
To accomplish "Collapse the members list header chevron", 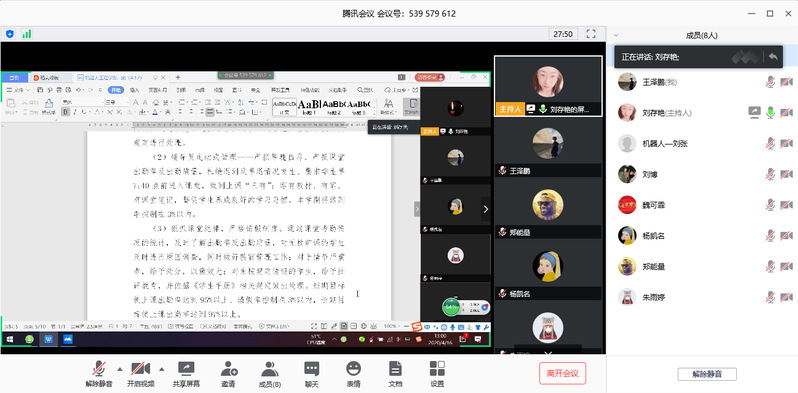I will pyautogui.click(x=616, y=36).
